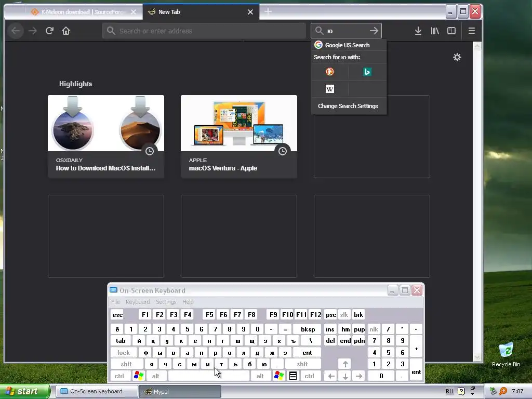This screenshot has width=532, height=399.
Task: Toggle the right ctrl key
Action: click(310, 376)
